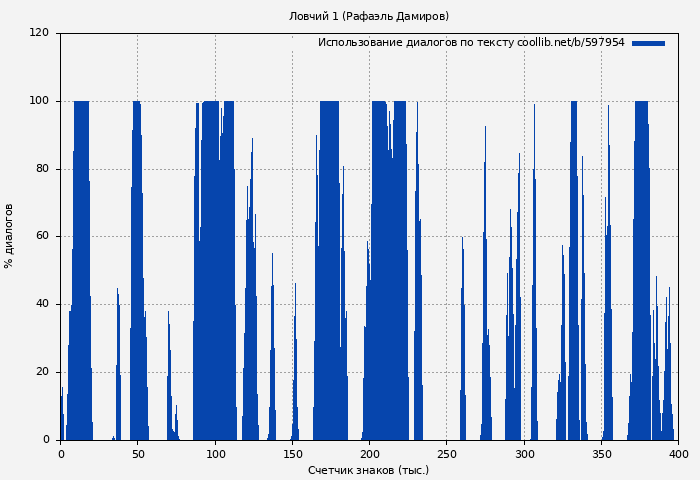Select the 100 label on vertical axis
The height and width of the screenshot is (480, 700).
[x=39, y=101]
